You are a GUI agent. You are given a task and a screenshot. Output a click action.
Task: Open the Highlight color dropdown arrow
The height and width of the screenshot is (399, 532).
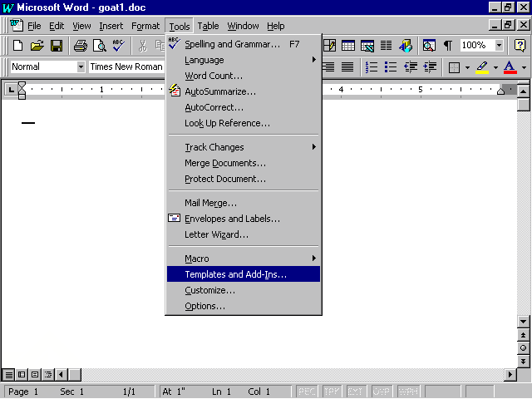(495, 67)
